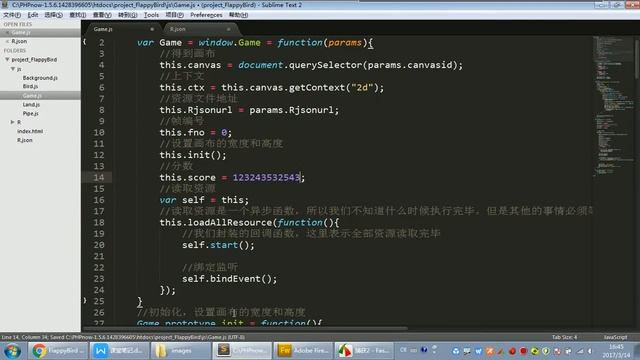
Task: Click the self.bindEvent(); code line
Action: 229,279
